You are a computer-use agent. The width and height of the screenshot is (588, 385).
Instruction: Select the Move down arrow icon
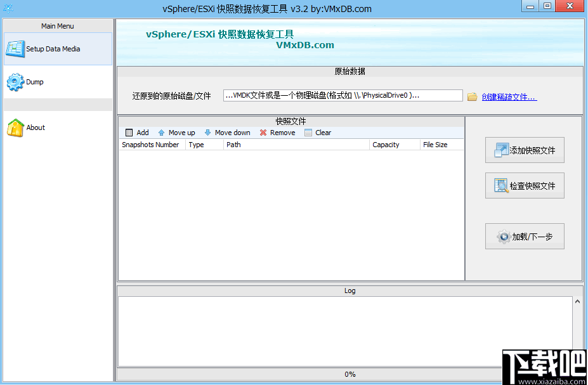208,133
